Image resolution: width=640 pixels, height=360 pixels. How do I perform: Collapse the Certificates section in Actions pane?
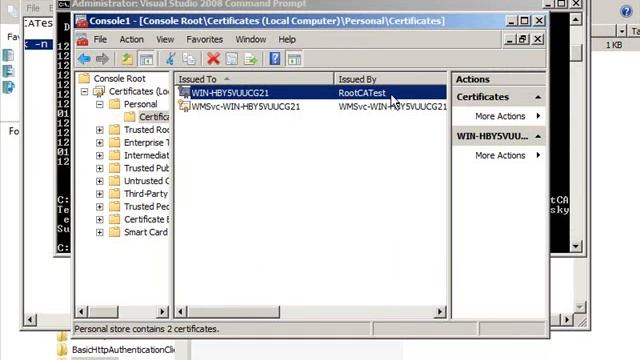click(538, 97)
